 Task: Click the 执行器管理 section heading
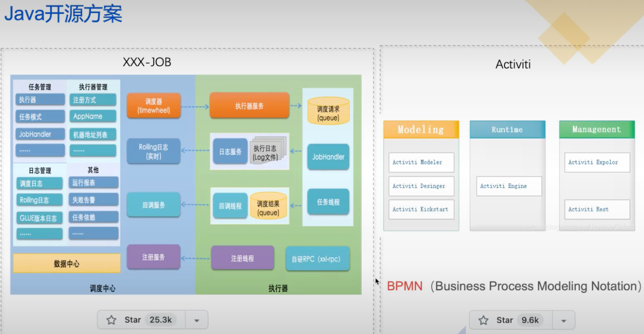click(93, 87)
